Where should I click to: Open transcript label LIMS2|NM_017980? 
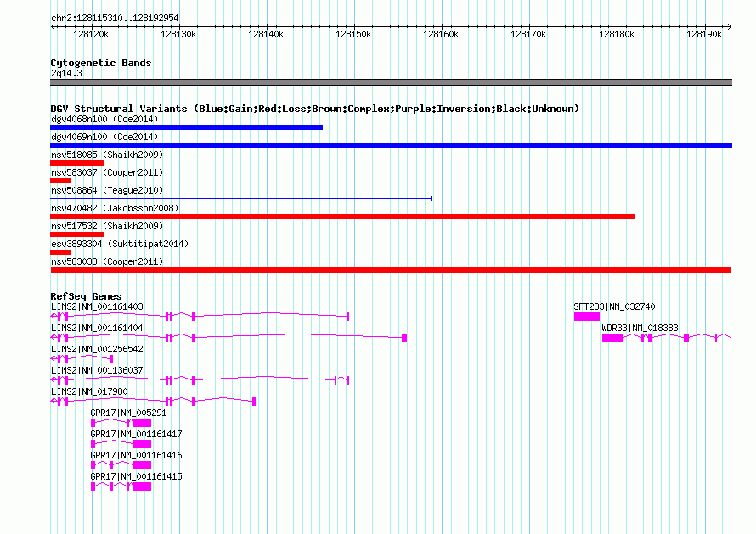[89, 391]
